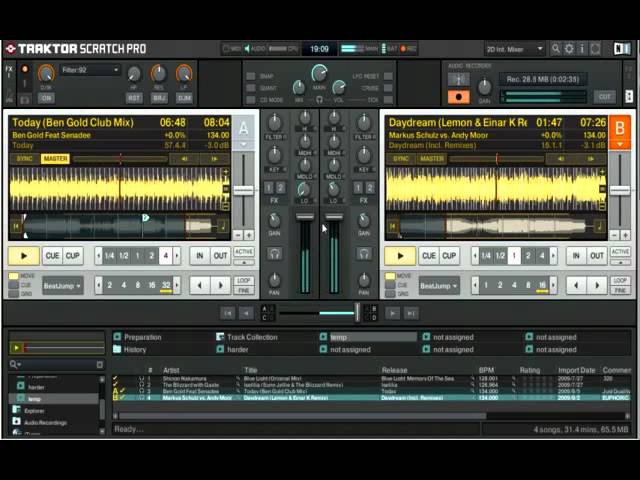
Task: Click deck A channel volume fader
Action: coord(305,217)
